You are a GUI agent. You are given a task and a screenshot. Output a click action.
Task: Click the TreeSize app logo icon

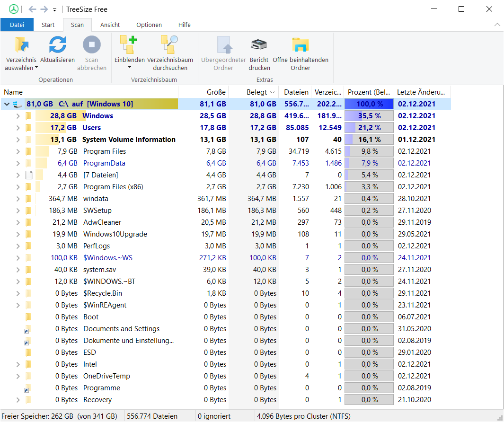[x=14, y=9]
